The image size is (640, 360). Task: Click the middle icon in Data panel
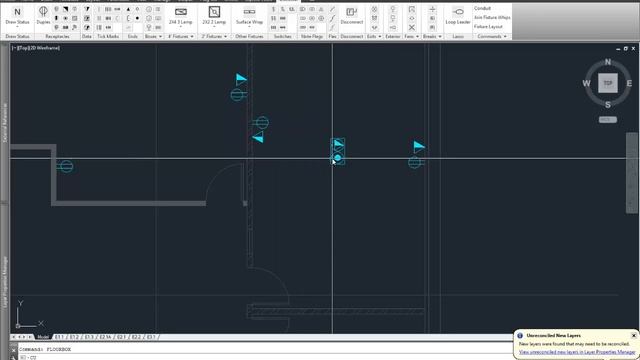87,18
